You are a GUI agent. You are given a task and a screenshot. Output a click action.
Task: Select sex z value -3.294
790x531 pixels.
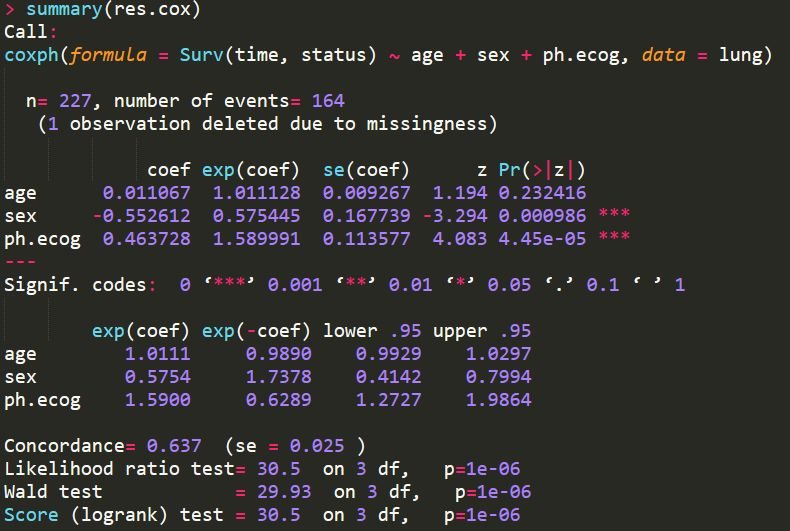[455, 216]
